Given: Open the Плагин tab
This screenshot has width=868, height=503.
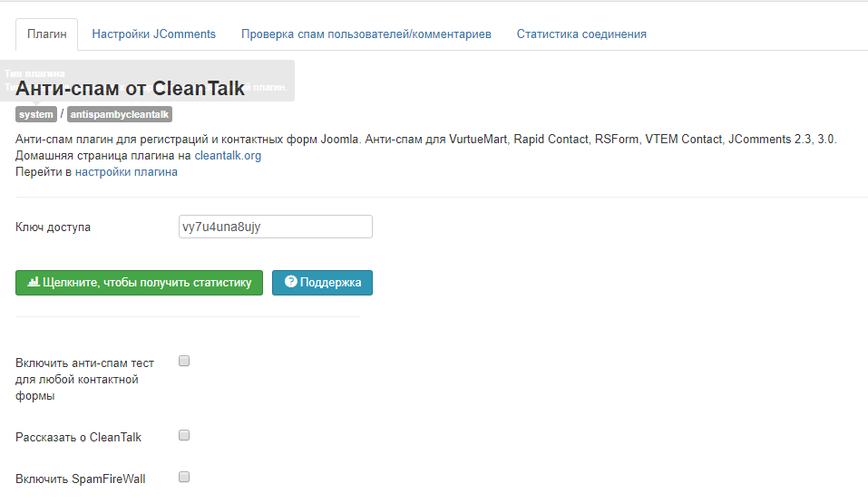Looking at the screenshot, I should pos(46,34).
